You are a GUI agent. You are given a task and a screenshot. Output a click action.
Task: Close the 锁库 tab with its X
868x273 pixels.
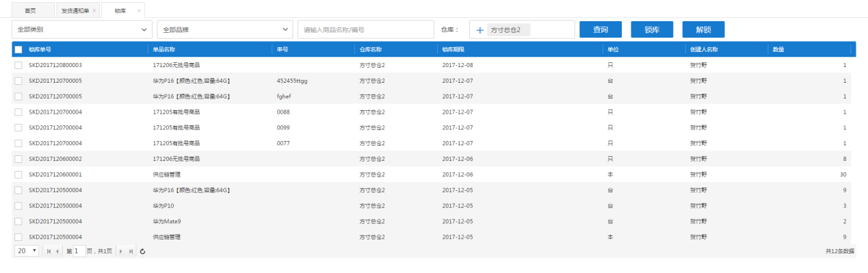click(139, 11)
